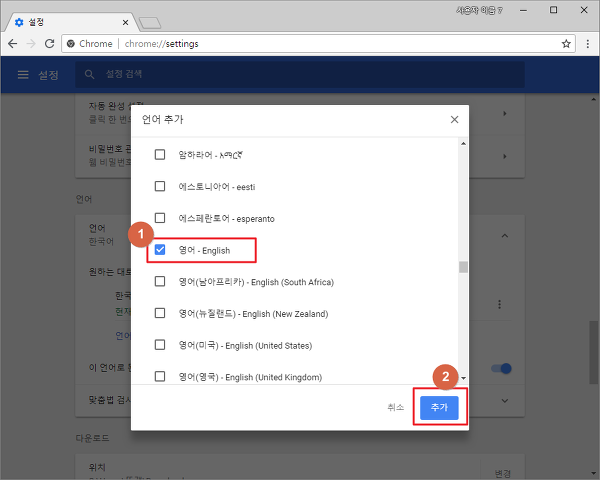Viewport: 600px width, 480px height.
Task: Click 언어 추가 dialog title
Action: [163, 119]
